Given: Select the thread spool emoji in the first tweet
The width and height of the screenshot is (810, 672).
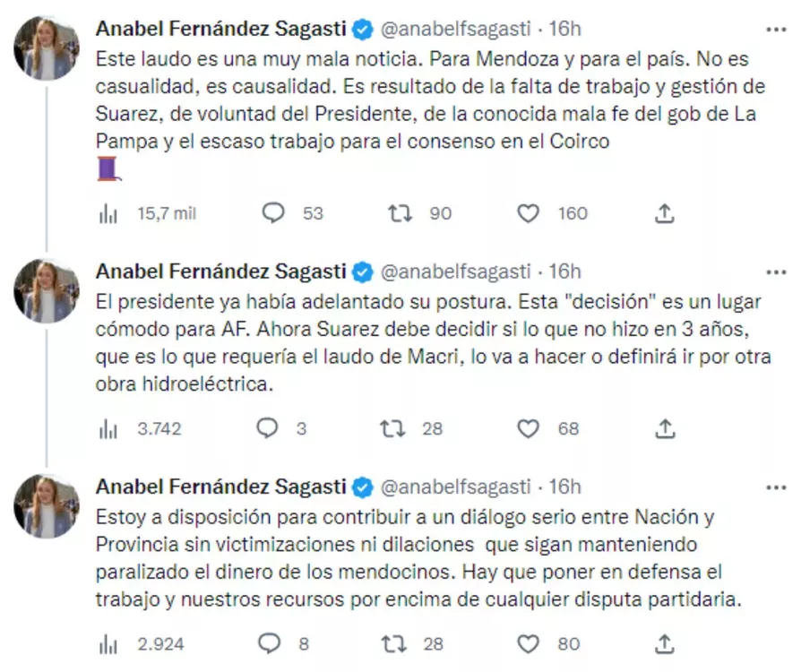Looking at the screenshot, I should pos(107,168).
